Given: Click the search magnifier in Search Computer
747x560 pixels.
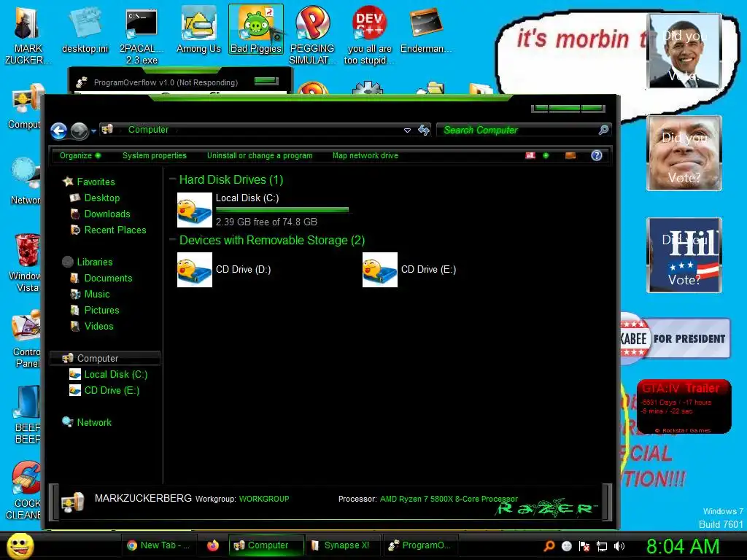Looking at the screenshot, I should 603,130.
